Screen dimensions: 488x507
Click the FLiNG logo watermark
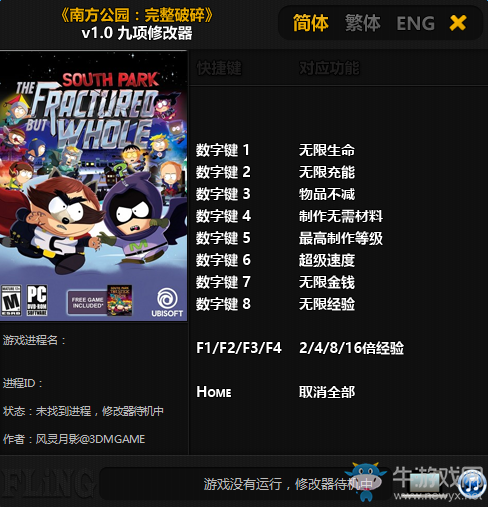[47, 483]
